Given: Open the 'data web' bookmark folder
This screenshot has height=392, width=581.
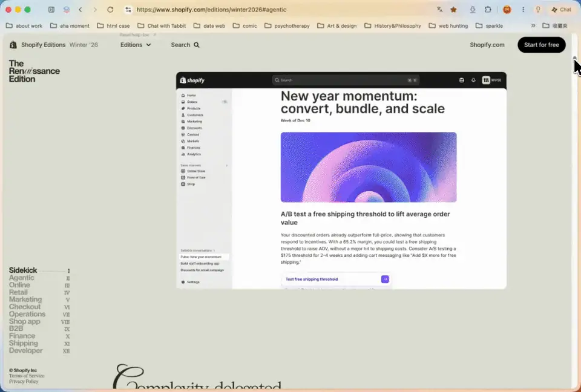Looking at the screenshot, I should coord(209,25).
